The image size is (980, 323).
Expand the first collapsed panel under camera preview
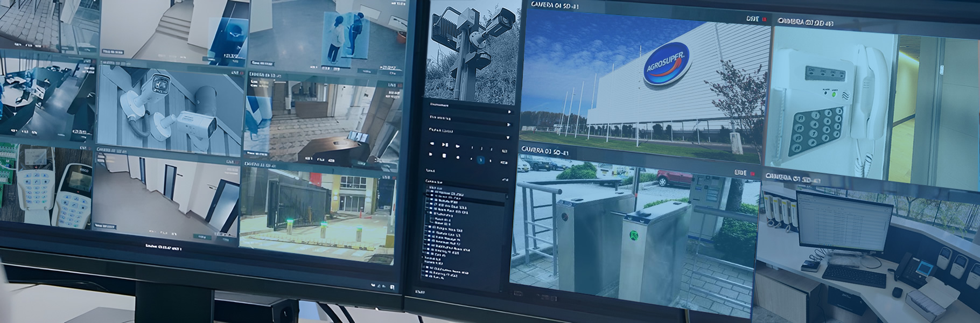[509, 112]
